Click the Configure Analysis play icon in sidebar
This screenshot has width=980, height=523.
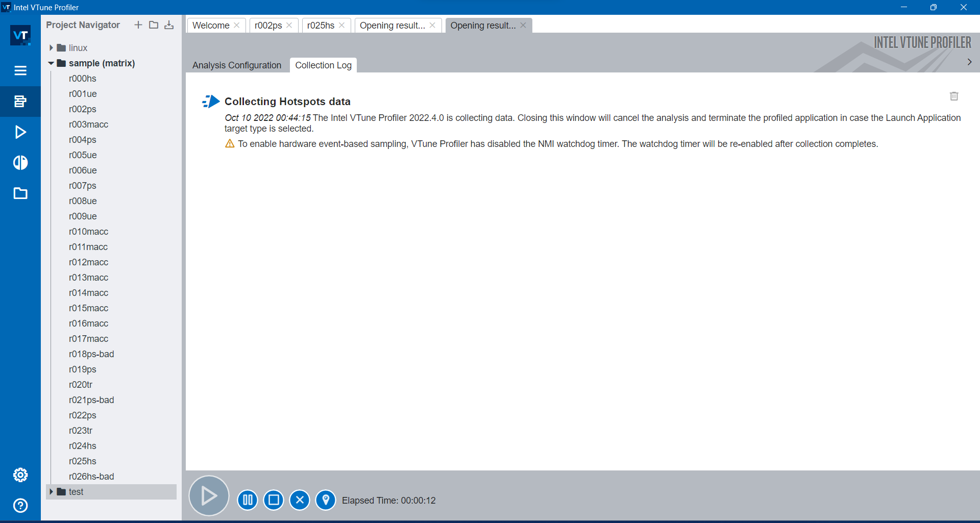tap(20, 132)
